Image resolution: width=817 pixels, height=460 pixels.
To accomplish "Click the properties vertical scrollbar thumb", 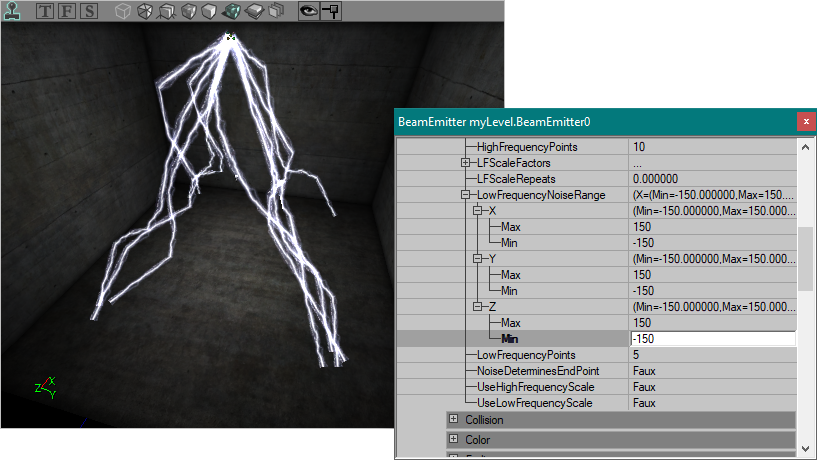I will pyautogui.click(x=805, y=259).
